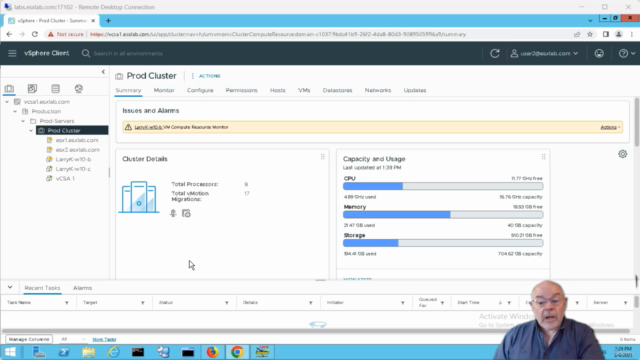
Task: Select the Hosts and Clusters inventory icon
Action: click(x=9, y=89)
